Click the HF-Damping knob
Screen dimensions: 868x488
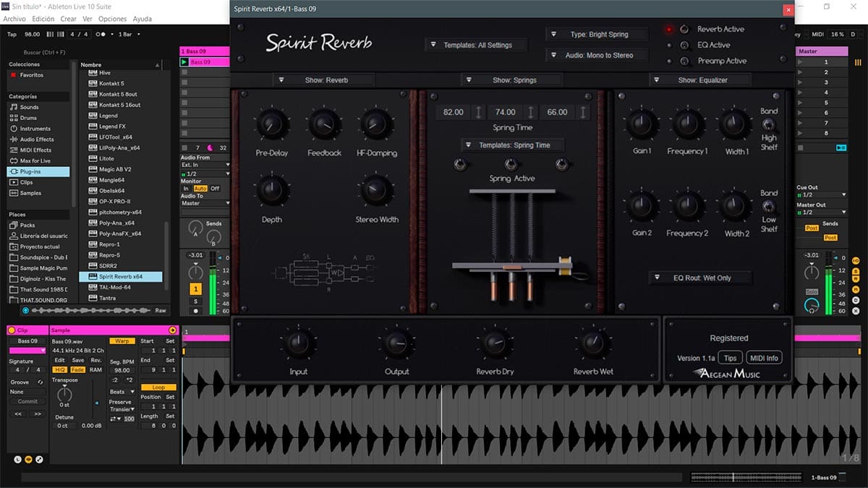(x=376, y=125)
